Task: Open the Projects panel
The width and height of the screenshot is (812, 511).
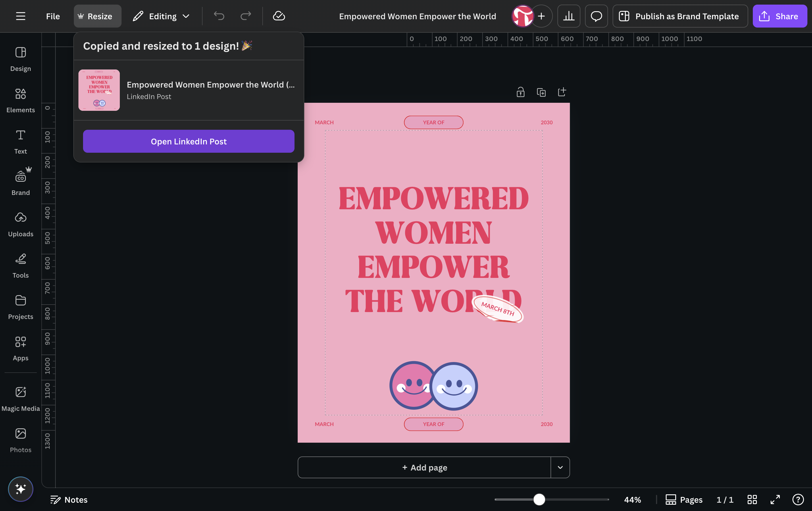Action: (21, 307)
